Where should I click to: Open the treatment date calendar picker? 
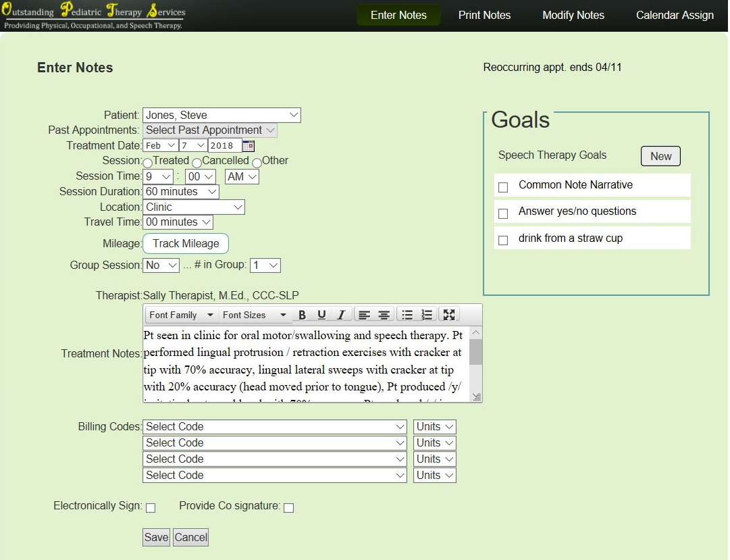point(248,145)
